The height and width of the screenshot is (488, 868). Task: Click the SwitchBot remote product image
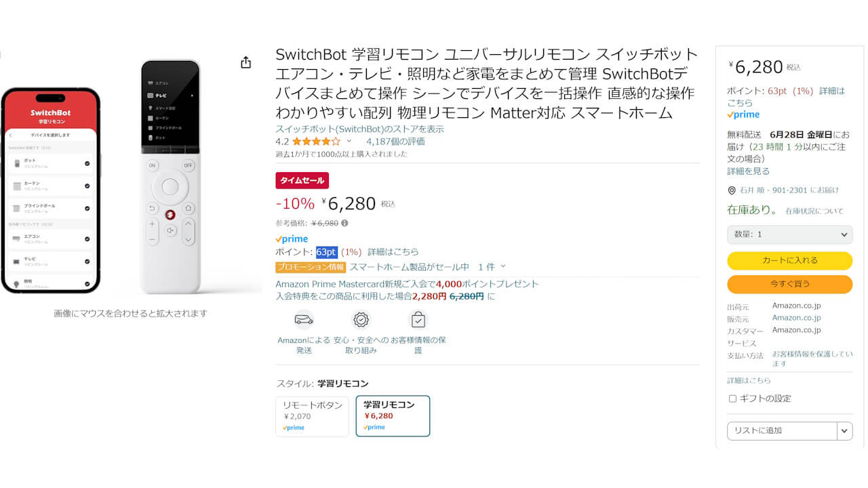(x=170, y=176)
